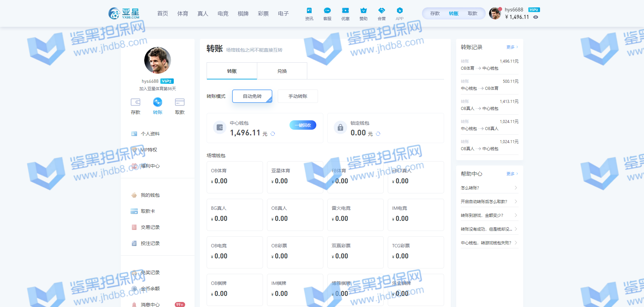Click the 亚星 YX88.COM site logo

[124, 13]
